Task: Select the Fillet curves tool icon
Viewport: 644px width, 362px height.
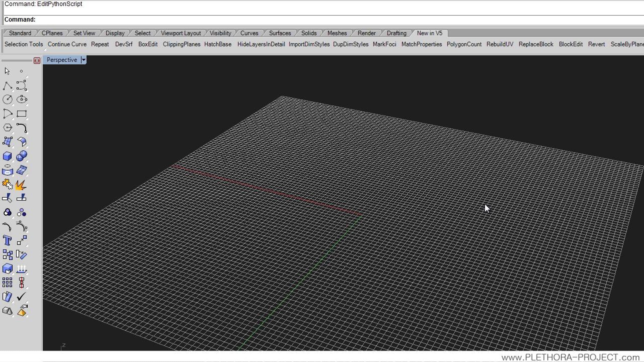Action: click(x=21, y=128)
